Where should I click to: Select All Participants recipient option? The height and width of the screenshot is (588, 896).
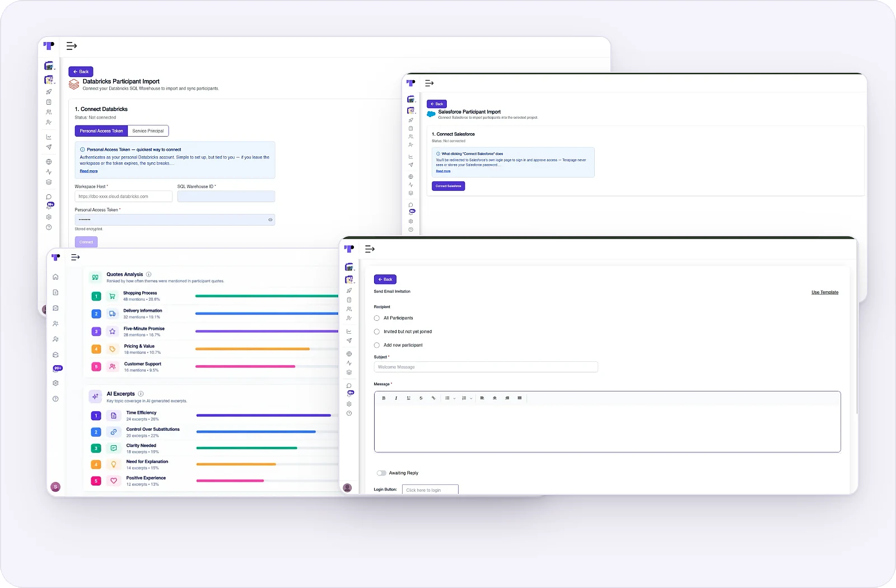[x=377, y=318]
